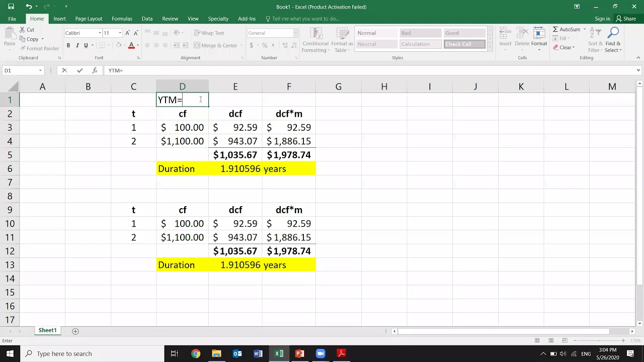Viewport: 644px width, 362px height.
Task: Click Sign in
Action: coord(602,19)
